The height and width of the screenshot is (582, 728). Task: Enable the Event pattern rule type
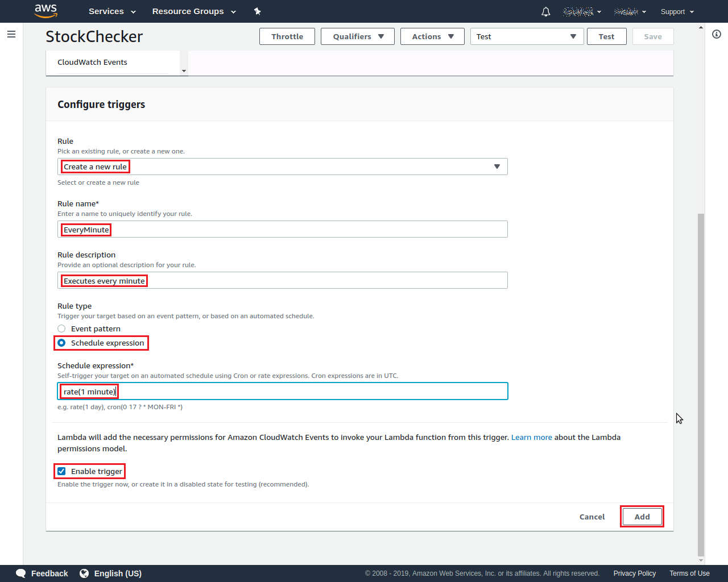61,328
